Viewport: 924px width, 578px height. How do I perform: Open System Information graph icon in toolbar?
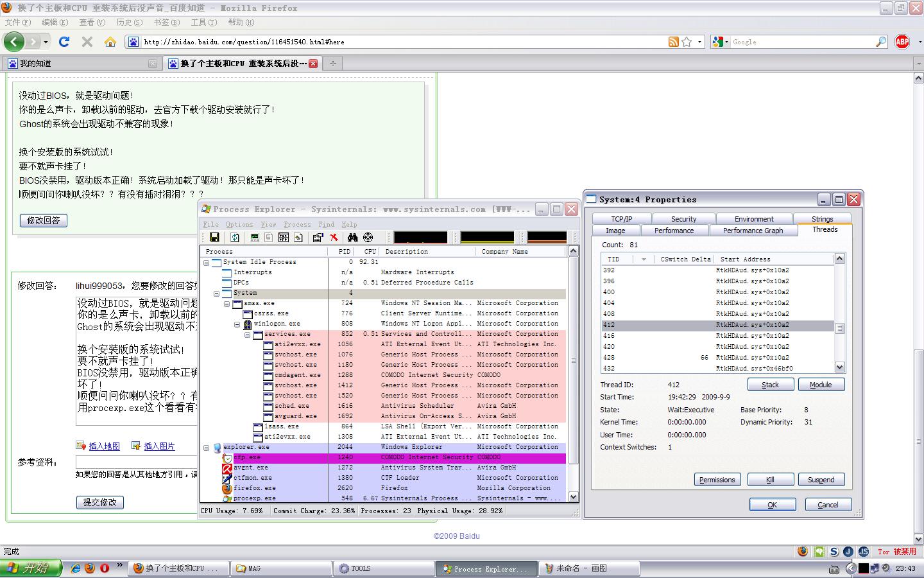point(255,238)
